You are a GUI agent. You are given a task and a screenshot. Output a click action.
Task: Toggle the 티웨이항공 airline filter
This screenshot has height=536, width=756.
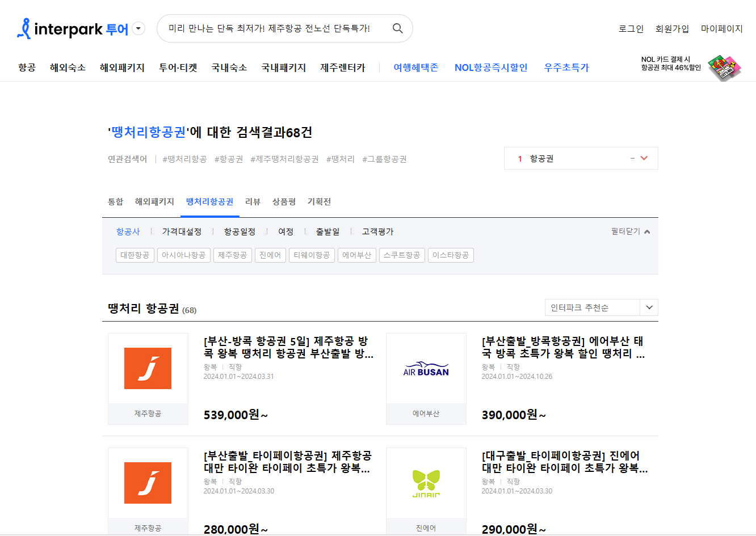point(312,255)
